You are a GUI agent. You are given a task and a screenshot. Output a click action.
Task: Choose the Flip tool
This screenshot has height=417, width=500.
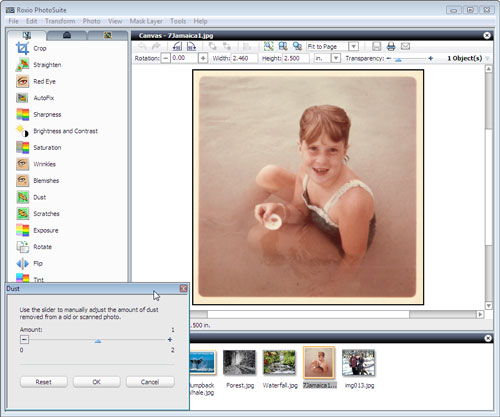(29, 263)
